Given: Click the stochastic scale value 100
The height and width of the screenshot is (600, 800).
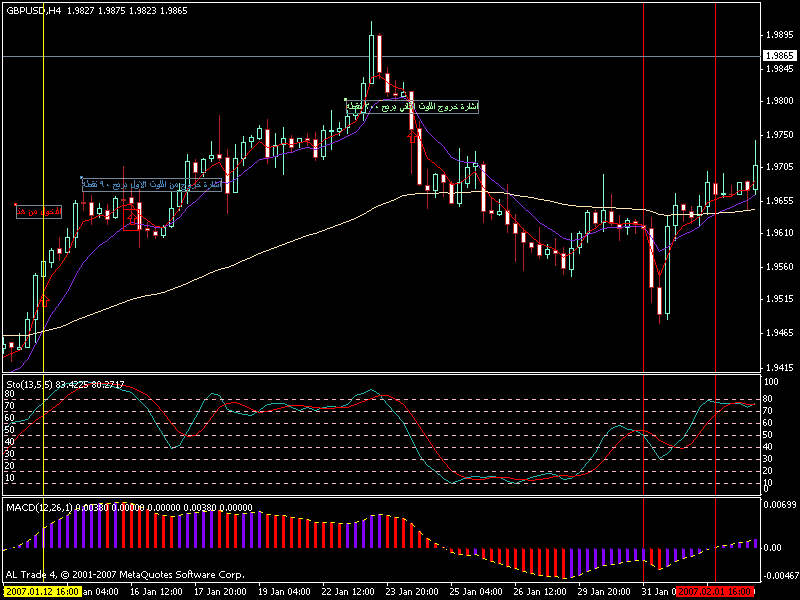Looking at the screenshot, I should [x=770, y=382].
